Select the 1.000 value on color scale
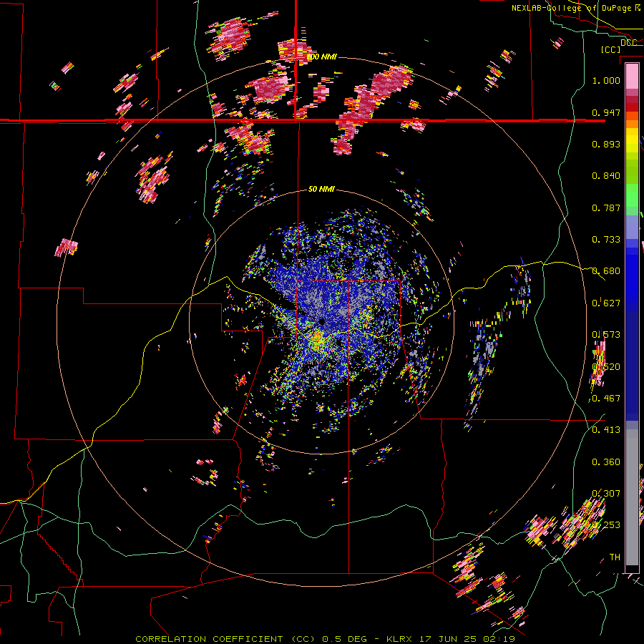The image size is (644, 644). click(606, 80)
